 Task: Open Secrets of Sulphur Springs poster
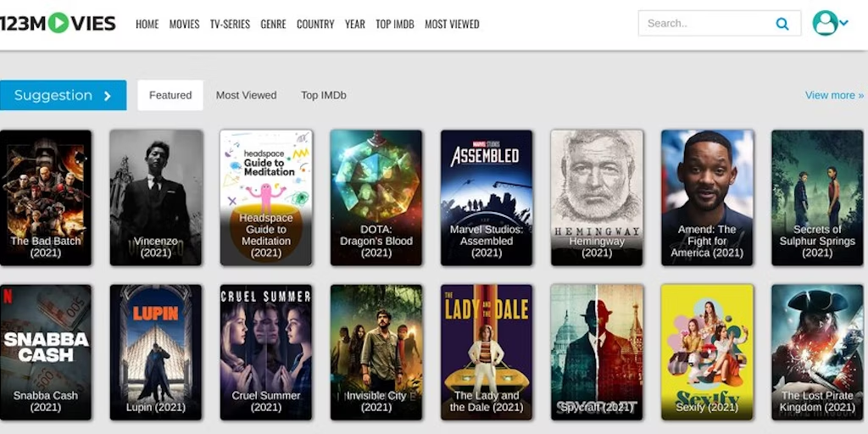818,198
